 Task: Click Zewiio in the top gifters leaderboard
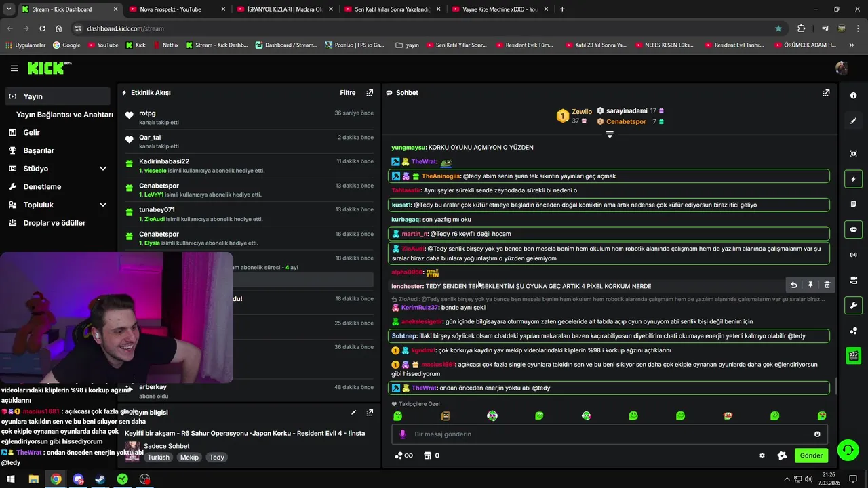[582, 112]
